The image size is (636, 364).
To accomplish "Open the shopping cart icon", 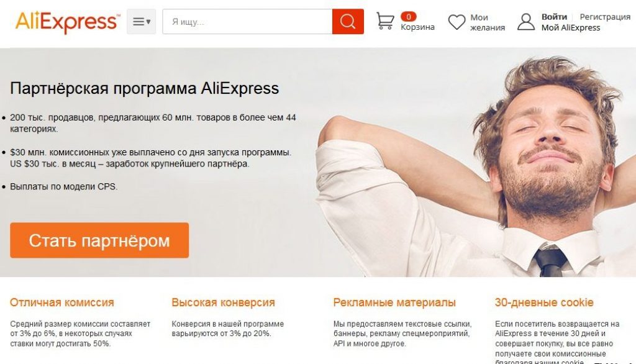I will click(x=385, y=21).
